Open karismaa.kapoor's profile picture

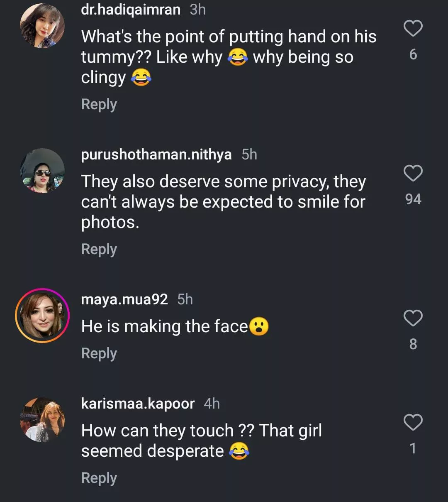[x=42, y=420]
